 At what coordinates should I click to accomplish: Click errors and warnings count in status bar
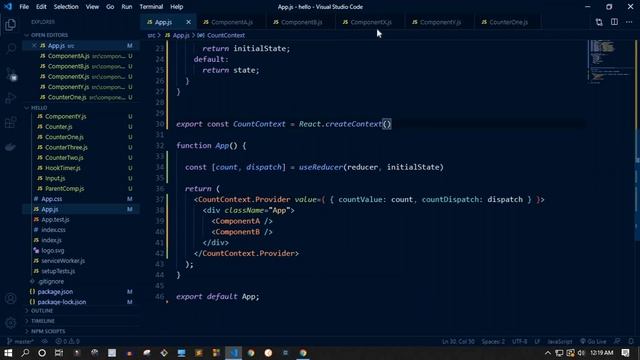point(68,341)
